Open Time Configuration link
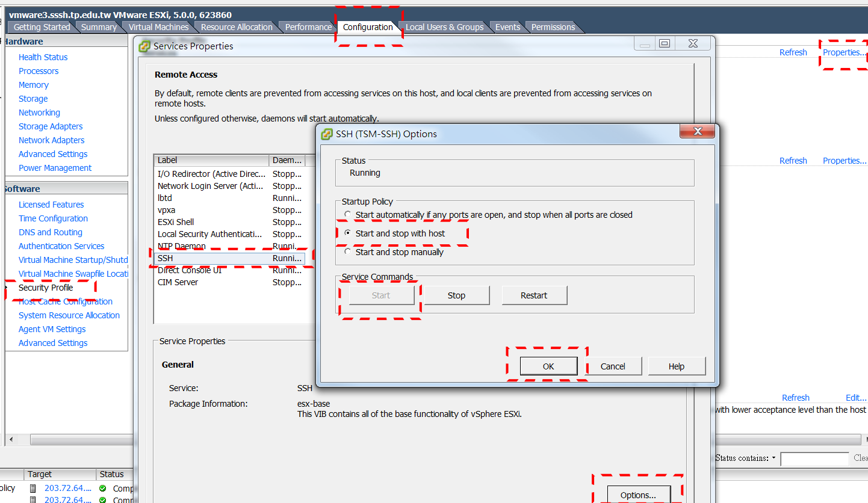This screenshot has width=868, height=503. 53,218
